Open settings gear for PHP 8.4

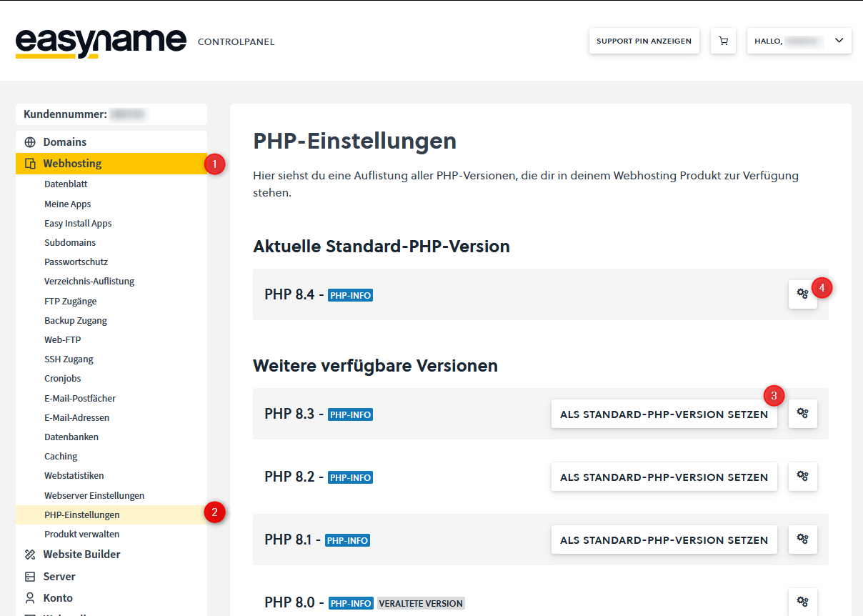[802, 294]
